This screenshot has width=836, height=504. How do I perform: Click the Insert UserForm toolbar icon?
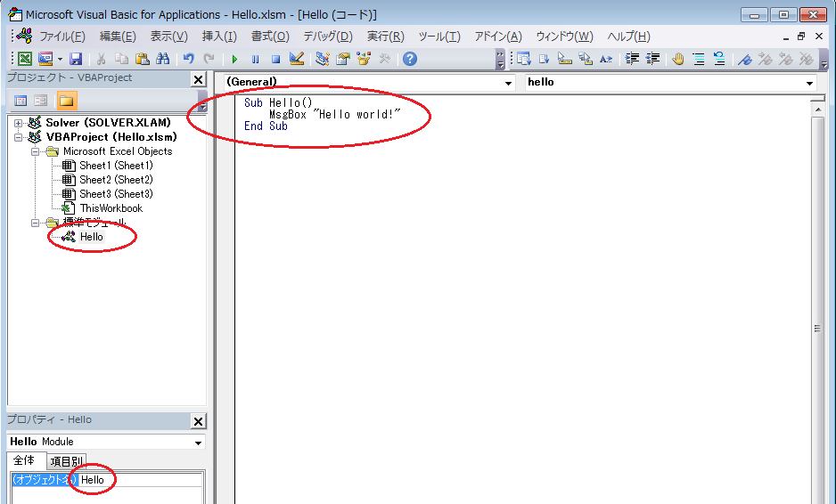click(45, 59)
